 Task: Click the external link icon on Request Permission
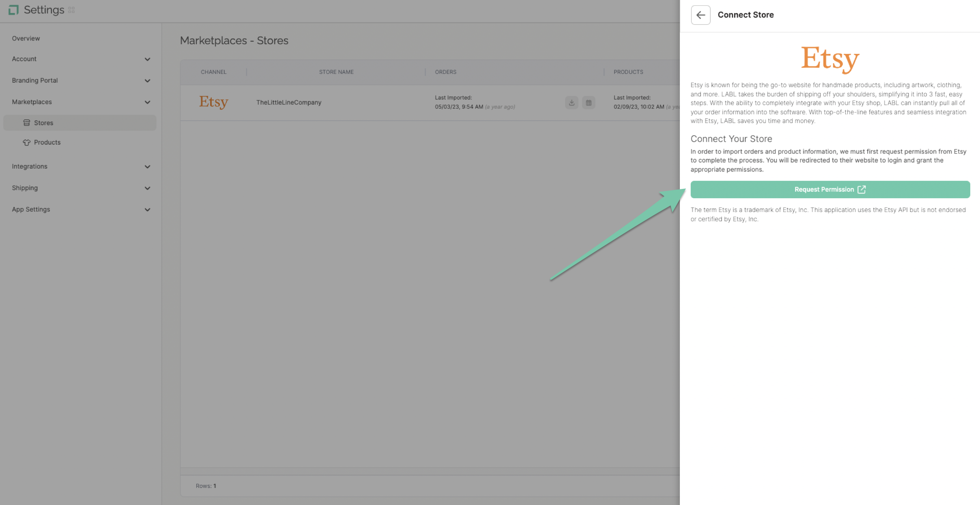pos(862,189)
